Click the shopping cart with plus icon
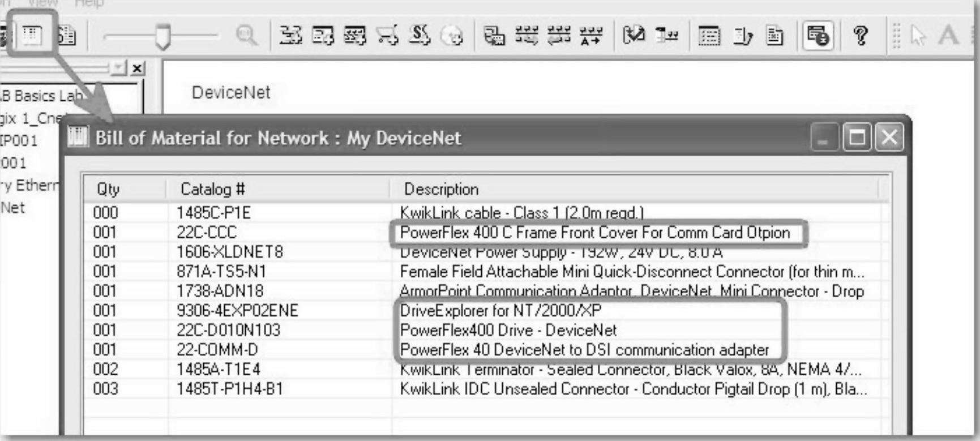The image size is (980, 441). (x=387, y=36)
